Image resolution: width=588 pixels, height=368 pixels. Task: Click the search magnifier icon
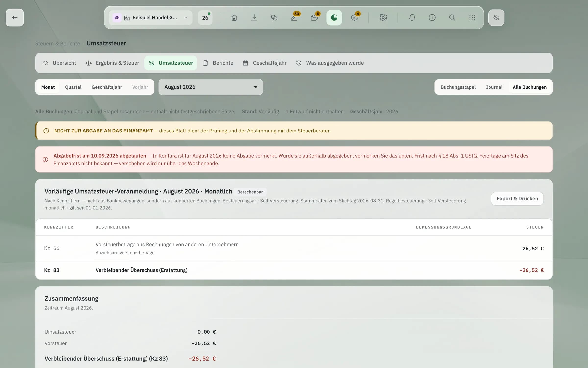[x=452, y=18]
